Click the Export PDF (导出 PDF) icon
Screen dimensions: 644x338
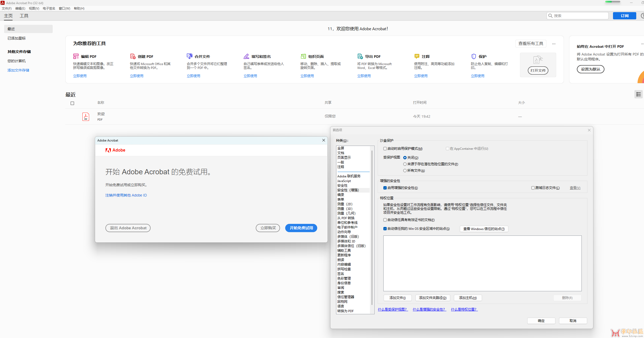pos(360,56)
